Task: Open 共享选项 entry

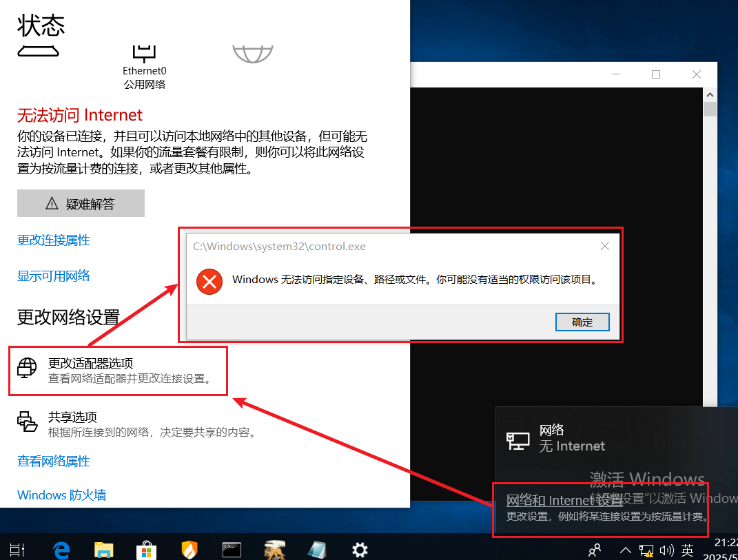Action: coord(136,424)
